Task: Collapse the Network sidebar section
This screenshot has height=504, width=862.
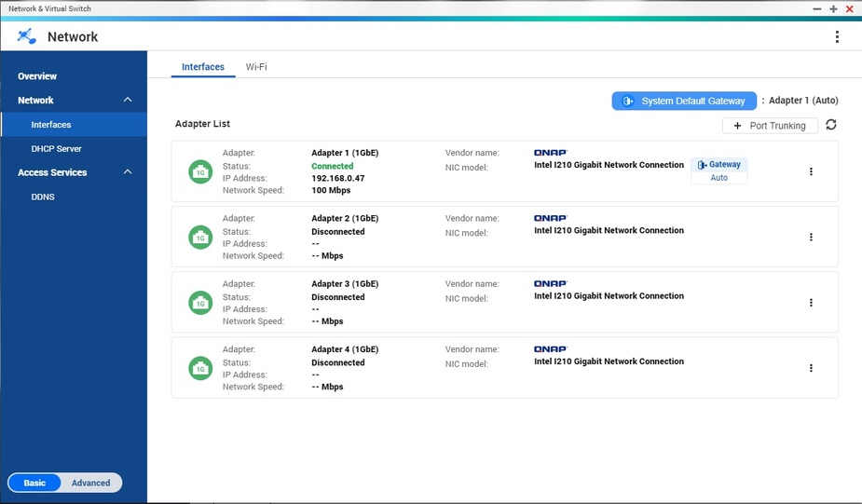Action: click(128, 100)
